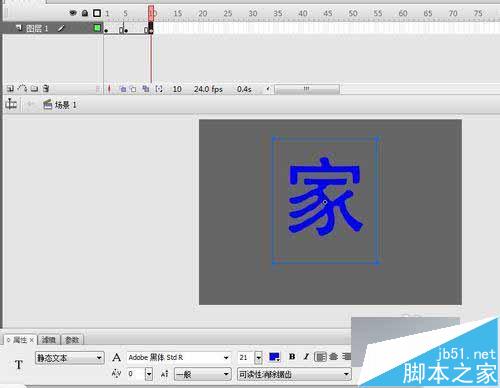This screenshot has width=500, height=388.
Task: Click the font A icon
Action: (x=116, y=358)
